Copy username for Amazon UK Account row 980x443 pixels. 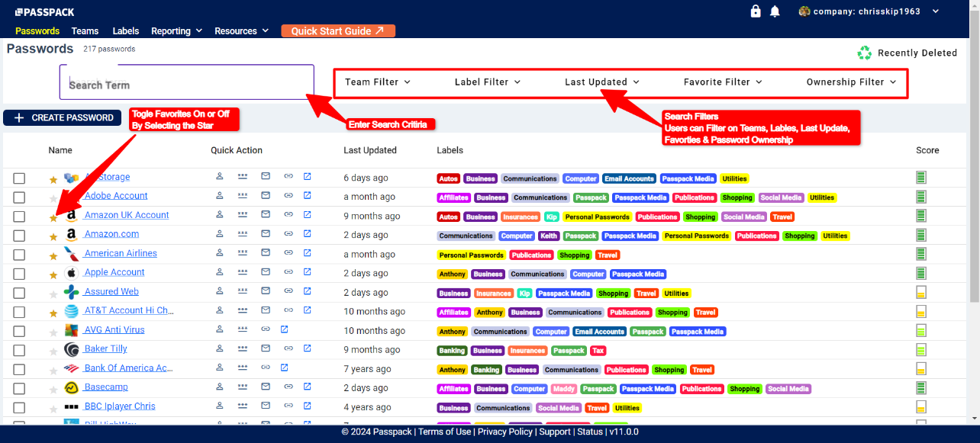tap(220, 214)
